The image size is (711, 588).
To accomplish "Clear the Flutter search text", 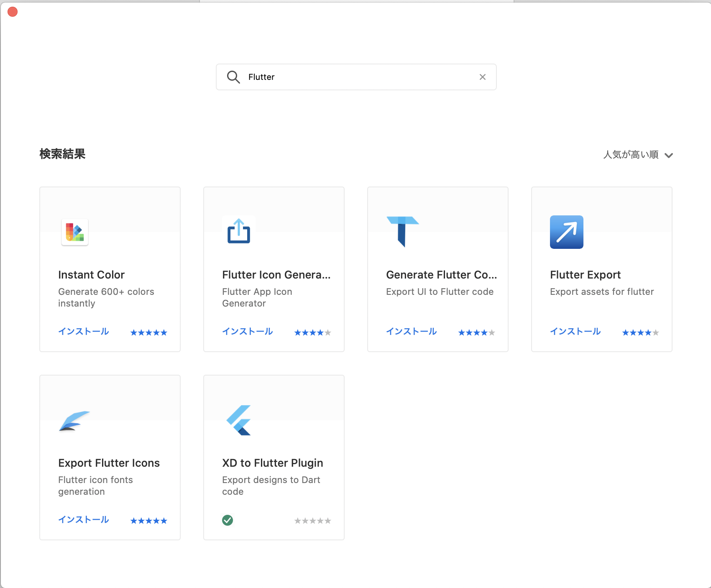I will [483, 77].
